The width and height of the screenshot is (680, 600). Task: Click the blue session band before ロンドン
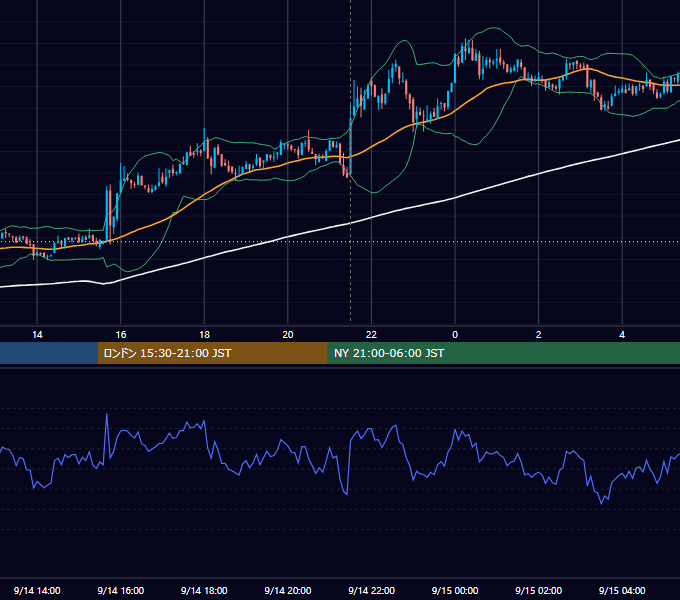click(x=49, y=353)
